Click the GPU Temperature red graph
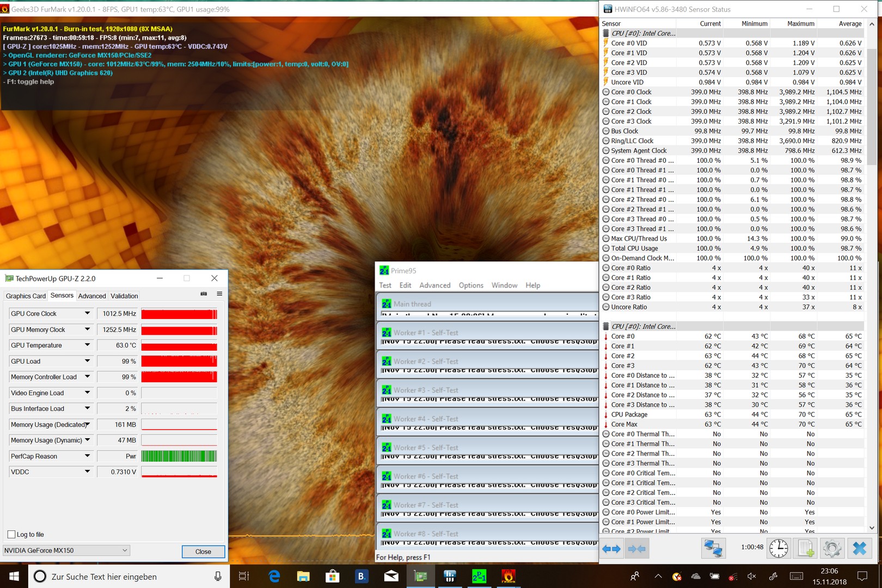The image size is (882, 588). tap(179, 345)
